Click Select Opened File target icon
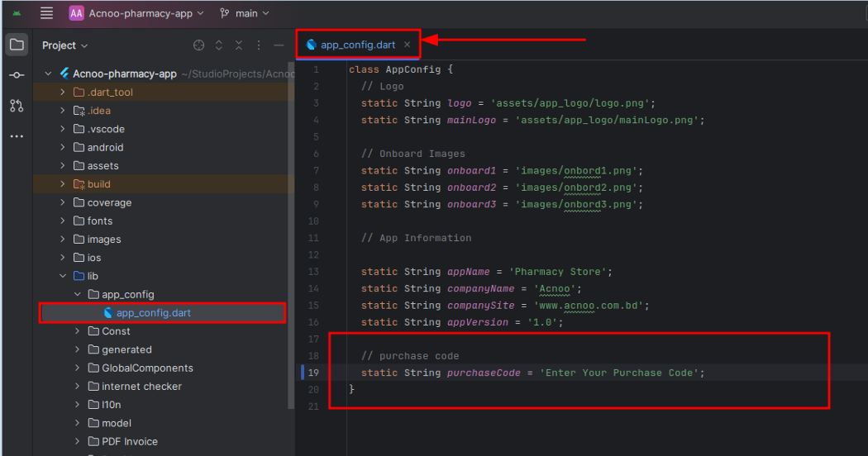868x456 pixels. click(198, 45)
